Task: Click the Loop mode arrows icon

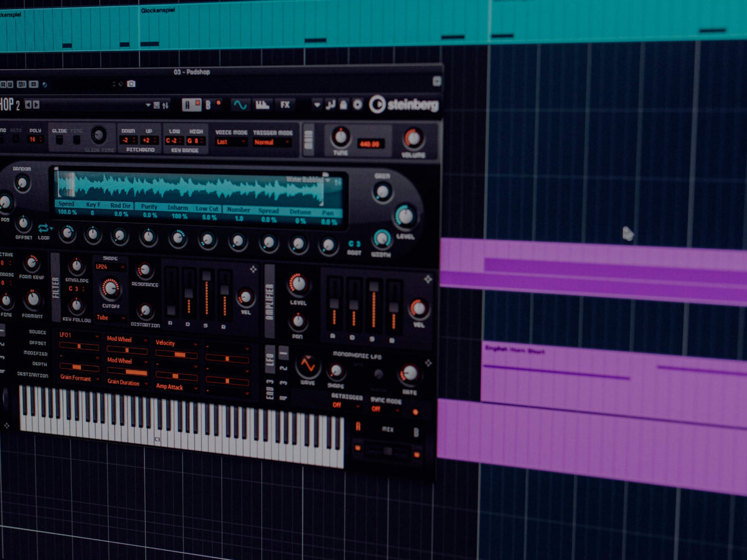Action: coord(44,228)
